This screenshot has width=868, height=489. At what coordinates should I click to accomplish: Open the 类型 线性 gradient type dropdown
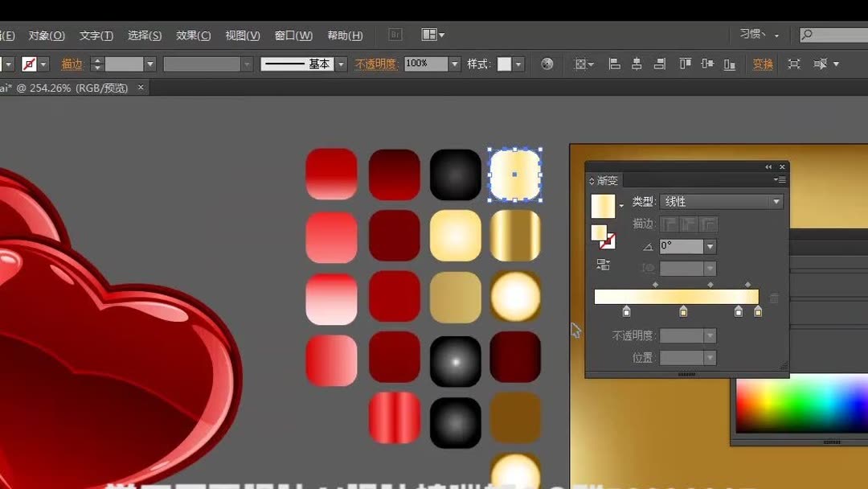[721, 202]
